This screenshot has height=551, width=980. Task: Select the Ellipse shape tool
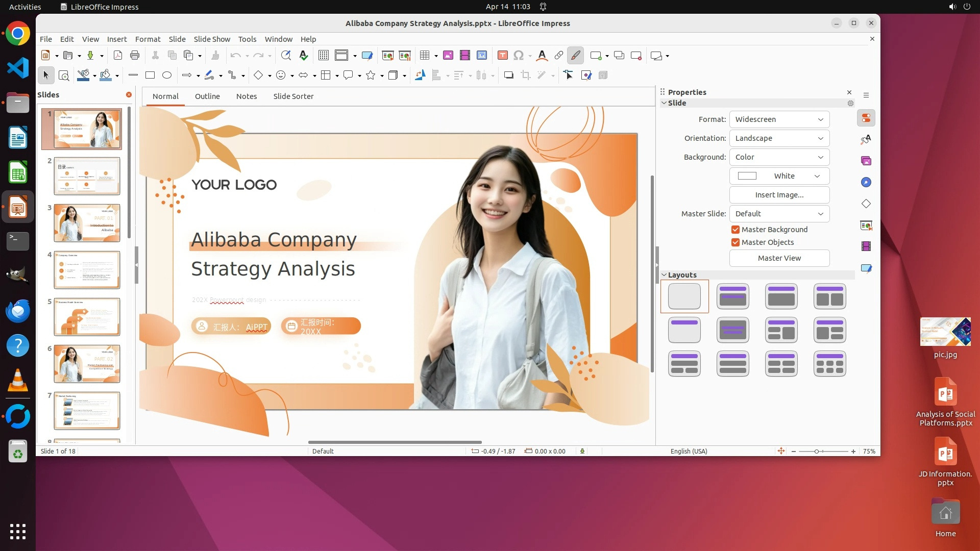[x=167, y=76]
